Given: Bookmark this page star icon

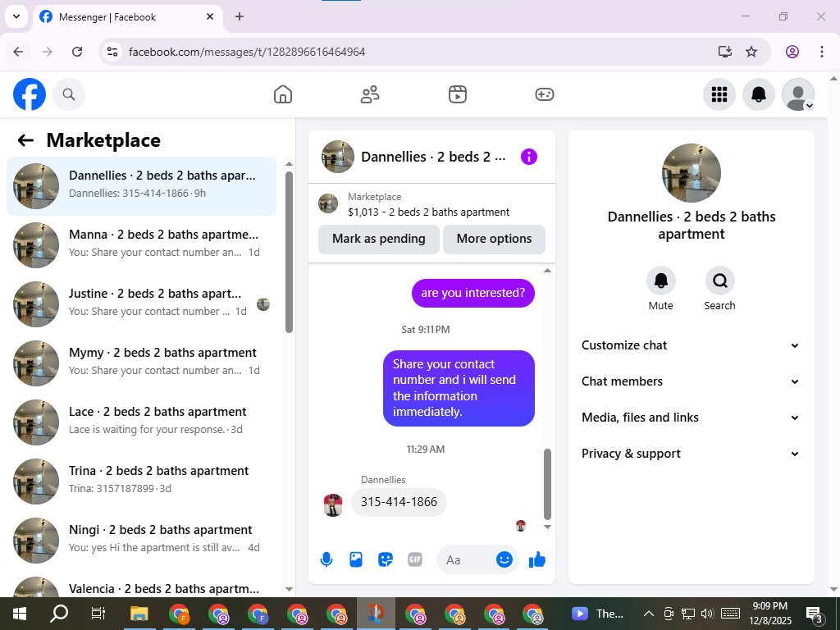Looking at the screenshot, I should tap(751, 52).
